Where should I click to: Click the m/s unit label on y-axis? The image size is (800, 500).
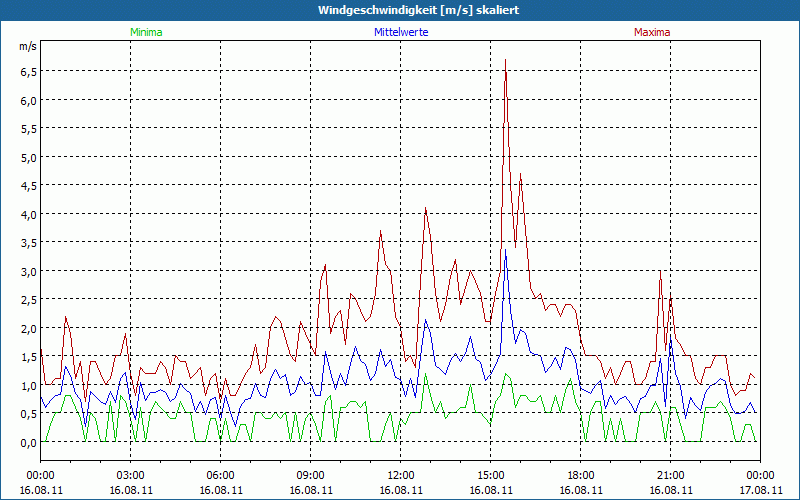pyautogui.click(x=28, y=46)
